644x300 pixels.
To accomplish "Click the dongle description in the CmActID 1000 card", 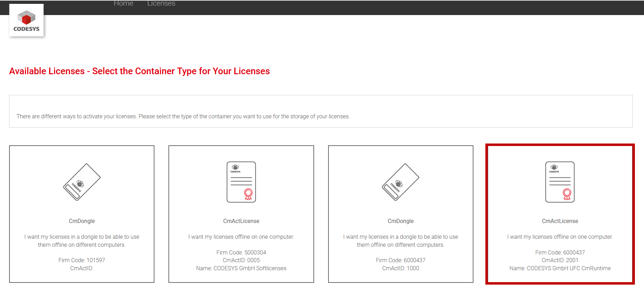I will pos(401,241).
